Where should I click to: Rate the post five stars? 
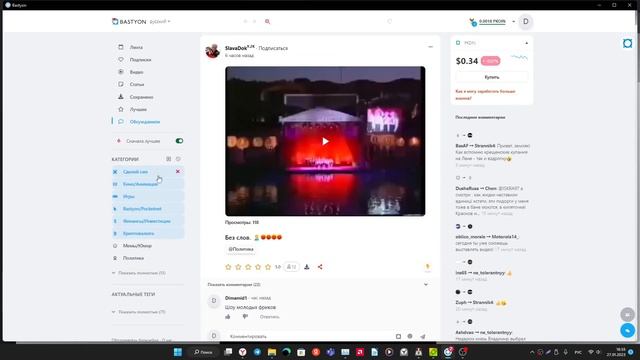click(268, 267)
